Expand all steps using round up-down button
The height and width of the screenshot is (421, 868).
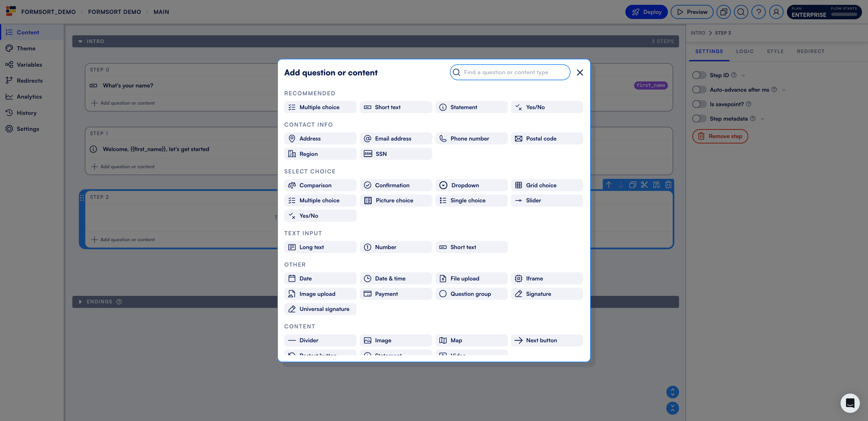(673, 392)
